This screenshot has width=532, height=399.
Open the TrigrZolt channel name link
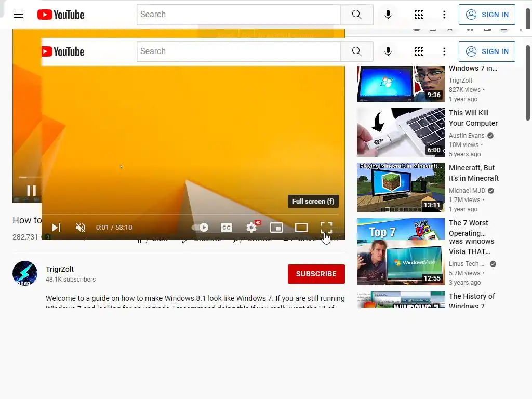(60, 269)
